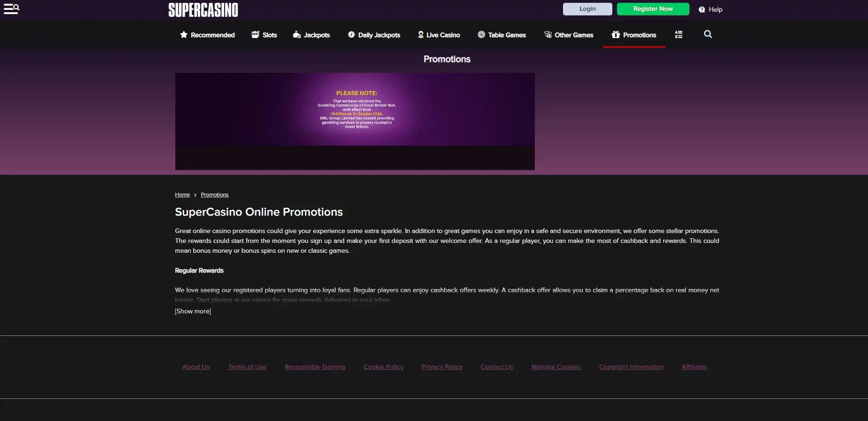Open the game list icon in navbar
This screenshot has height=421, width=868.
pyautogui.click(x=679, y=34)
